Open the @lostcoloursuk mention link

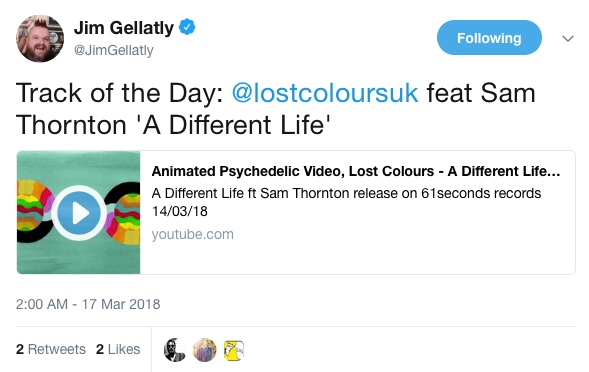click(325, 93)
